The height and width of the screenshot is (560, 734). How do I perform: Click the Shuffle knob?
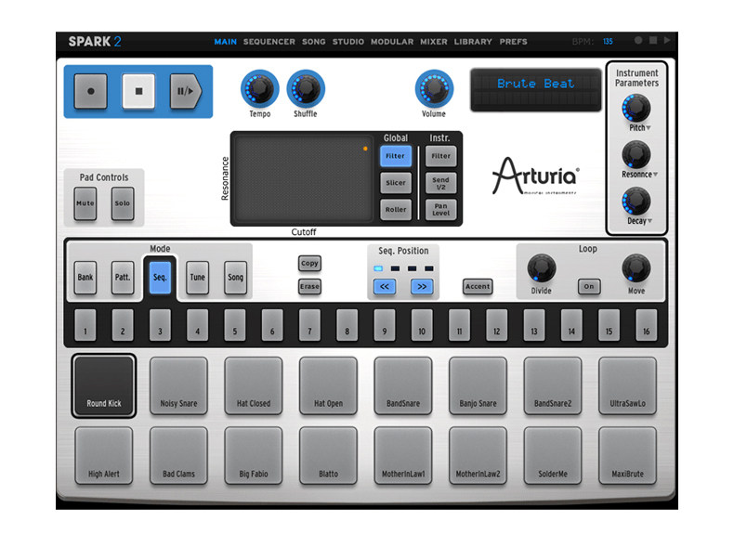[306, 89]
